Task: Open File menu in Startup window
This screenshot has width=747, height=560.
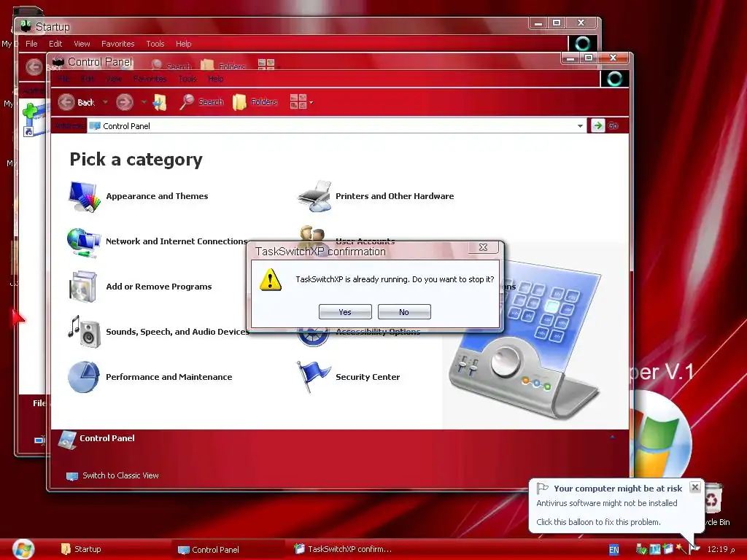Action: click(x=31, y=44)
